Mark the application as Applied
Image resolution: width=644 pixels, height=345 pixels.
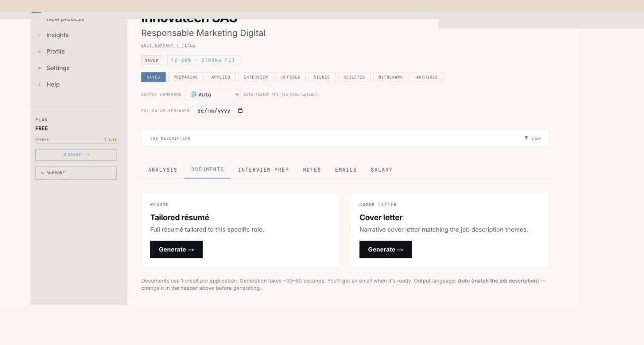click(x=221, y=77)
